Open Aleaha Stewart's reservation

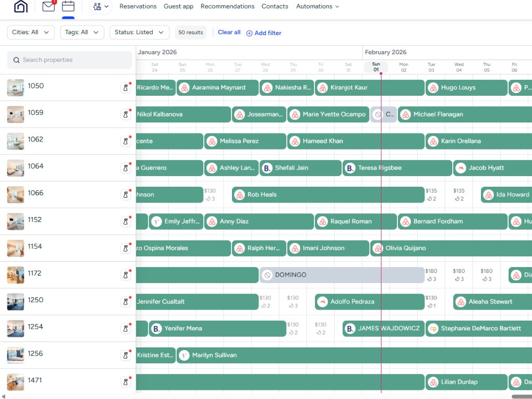coord(493,302)
